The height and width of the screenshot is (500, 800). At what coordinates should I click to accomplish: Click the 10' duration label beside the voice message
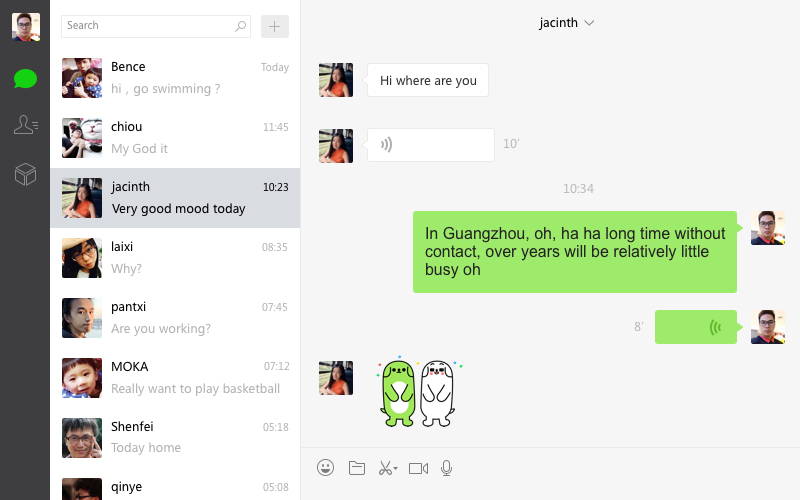click(511, 144)
